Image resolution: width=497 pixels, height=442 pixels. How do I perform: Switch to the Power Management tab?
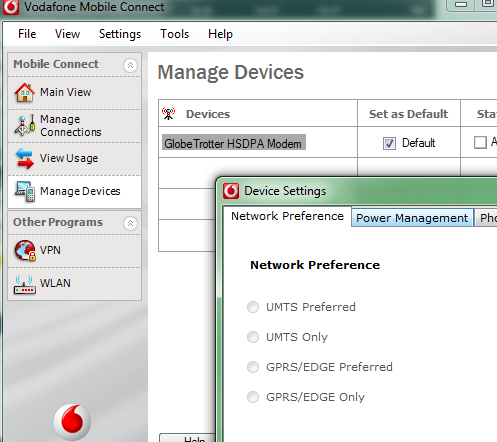tap(412, 218)
